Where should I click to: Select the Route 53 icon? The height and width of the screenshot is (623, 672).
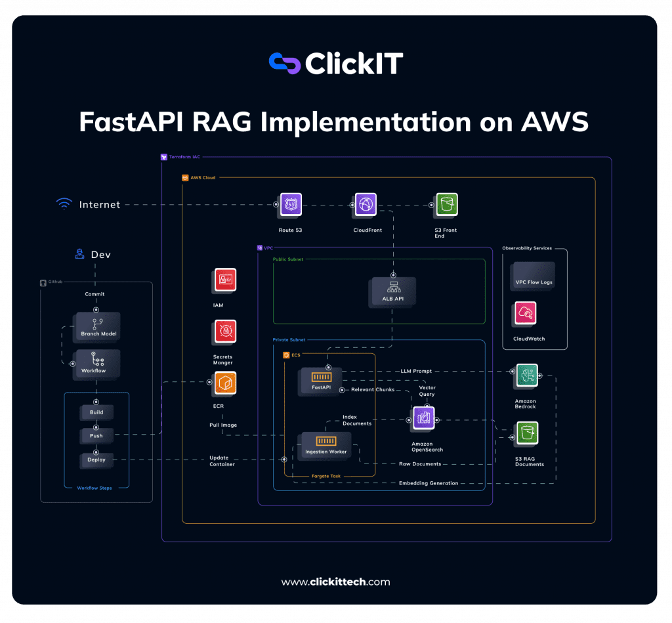[x=290, y=204]
